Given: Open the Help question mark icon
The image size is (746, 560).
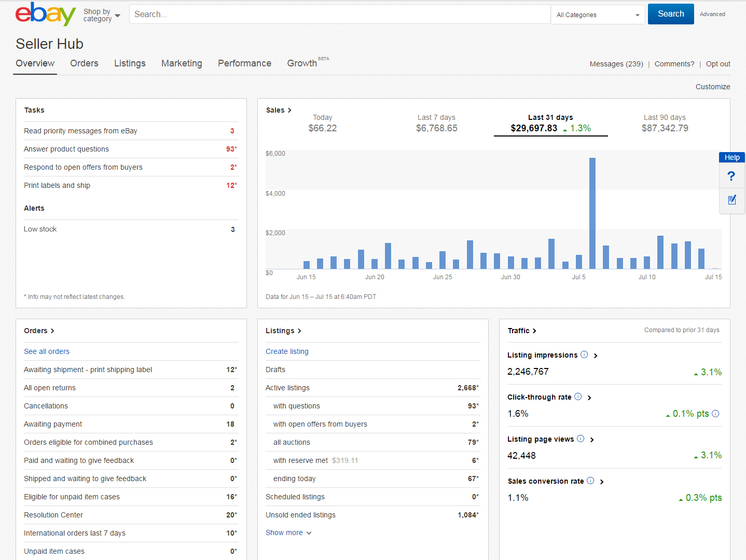Looking at the screenshot, I should click(731, 176).
